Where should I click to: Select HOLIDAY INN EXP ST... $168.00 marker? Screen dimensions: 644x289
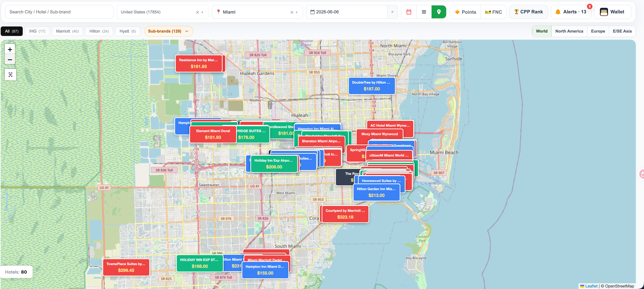point(200,263)
